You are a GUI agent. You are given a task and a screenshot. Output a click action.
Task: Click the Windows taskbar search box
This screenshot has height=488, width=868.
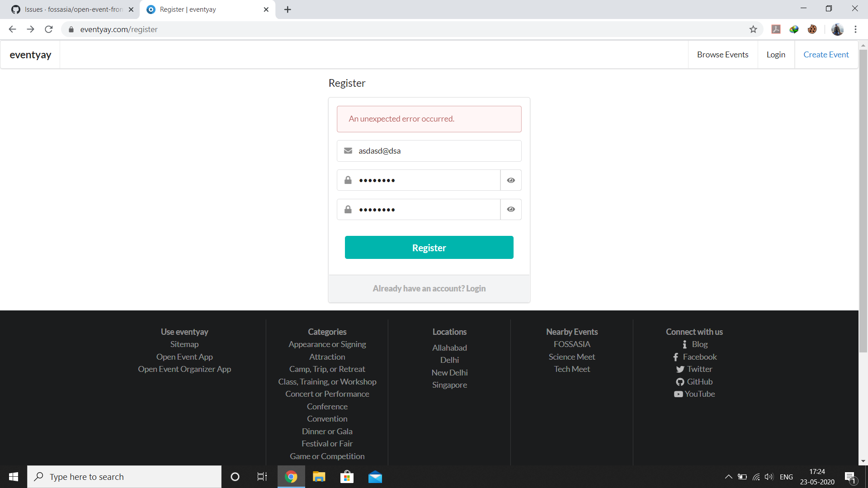[x=124, y=477]
